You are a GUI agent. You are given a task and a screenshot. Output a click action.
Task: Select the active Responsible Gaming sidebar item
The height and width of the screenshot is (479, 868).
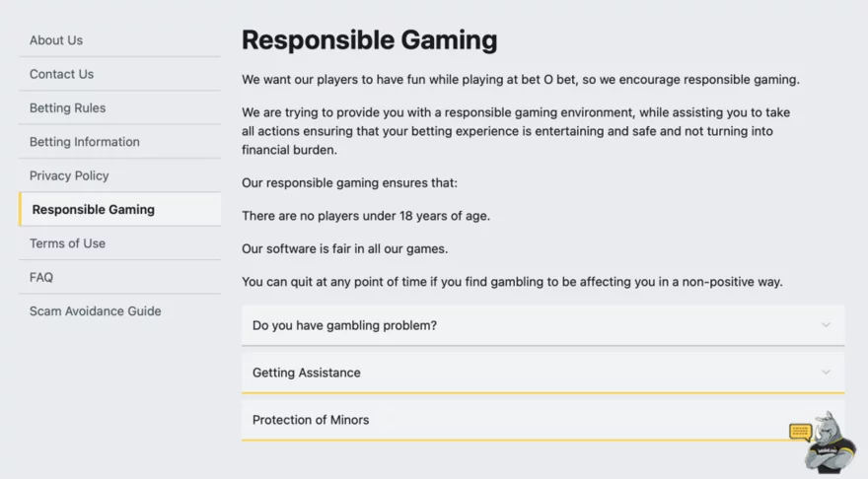pyautogui.click(x=93, y=209)
